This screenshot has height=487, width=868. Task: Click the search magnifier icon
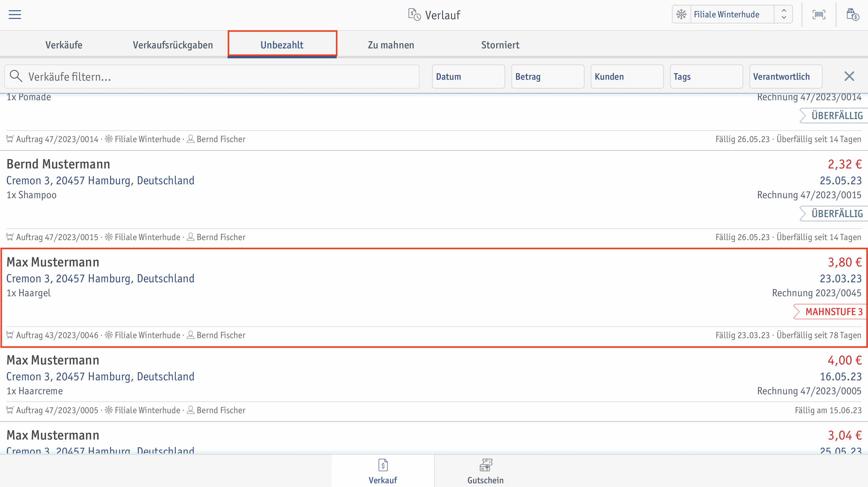coord(16,76)
